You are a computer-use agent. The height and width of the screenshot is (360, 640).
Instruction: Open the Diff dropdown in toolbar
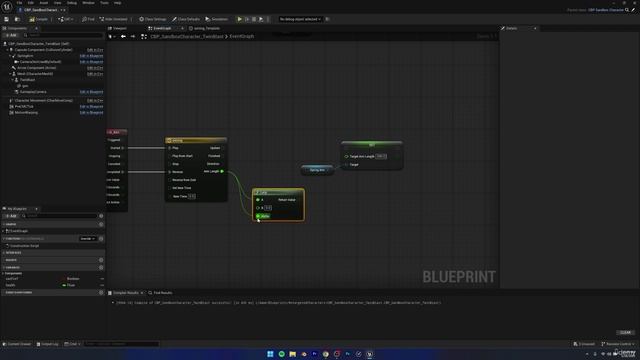(x=65, y=19)
